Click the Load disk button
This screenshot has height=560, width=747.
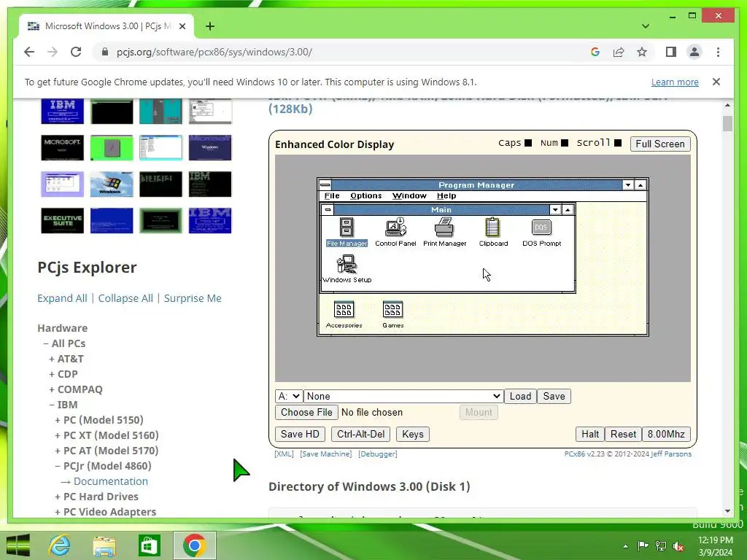520,396
